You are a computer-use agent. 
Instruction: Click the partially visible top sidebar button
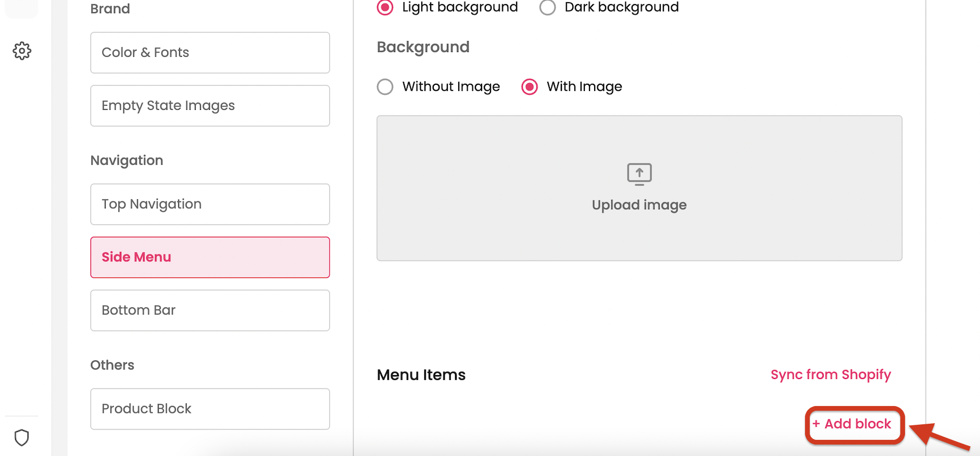(22, 7)
